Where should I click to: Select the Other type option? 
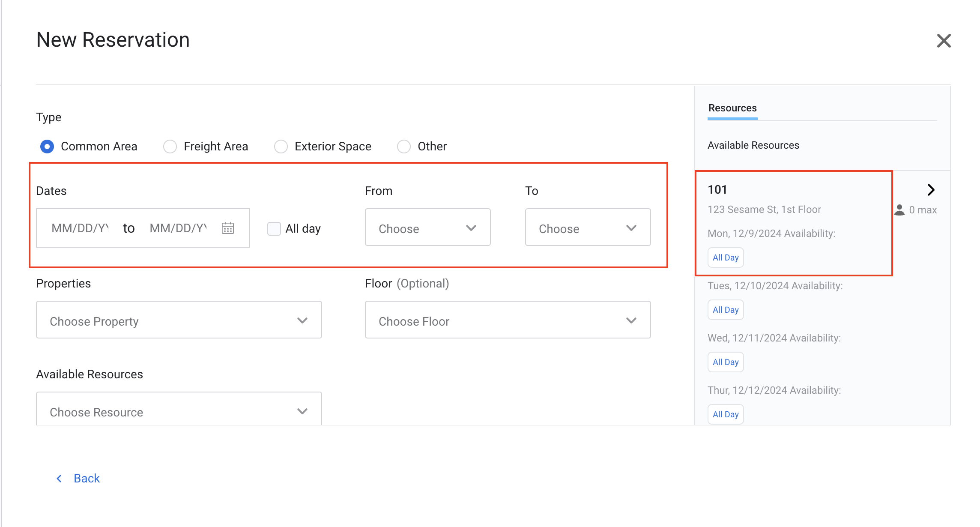click(x=404, y=147)
